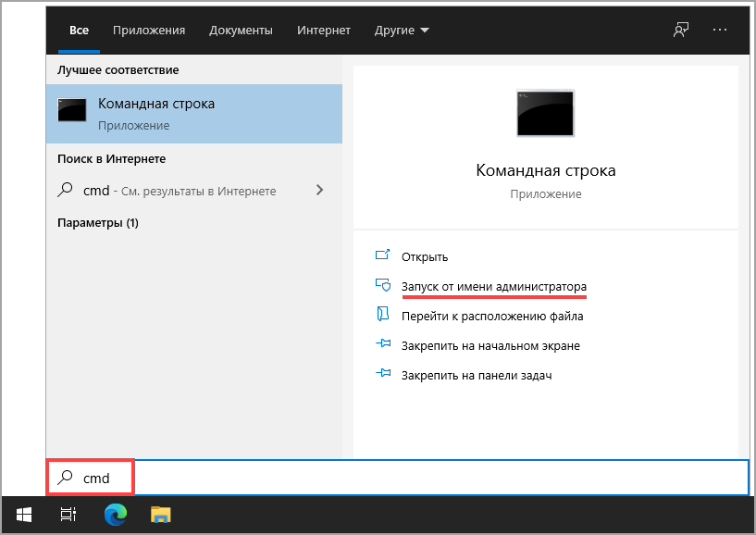Open Task View in the taskbar

(x=68, y=515)
